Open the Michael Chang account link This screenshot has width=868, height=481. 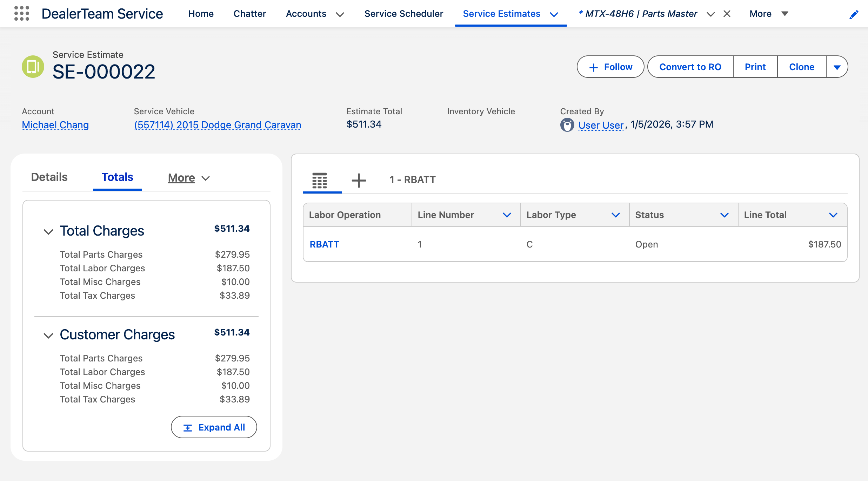[x=55, y=125]
